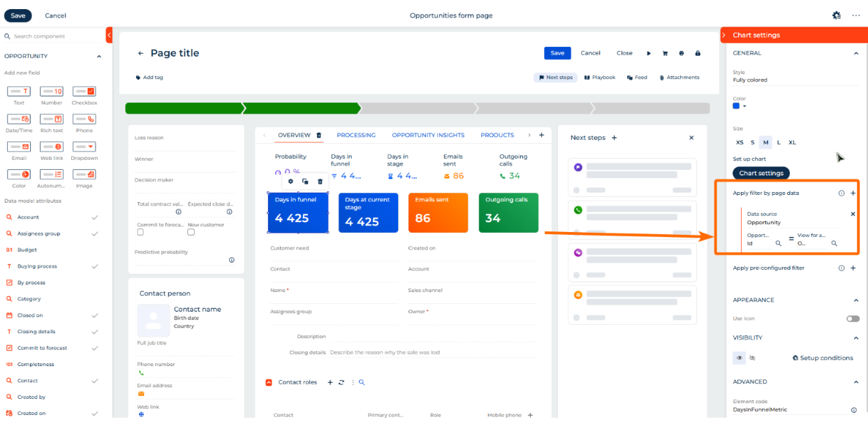Open the color dropdown arrow
This screenshot has width=868, height=429.
click(744, 106)
